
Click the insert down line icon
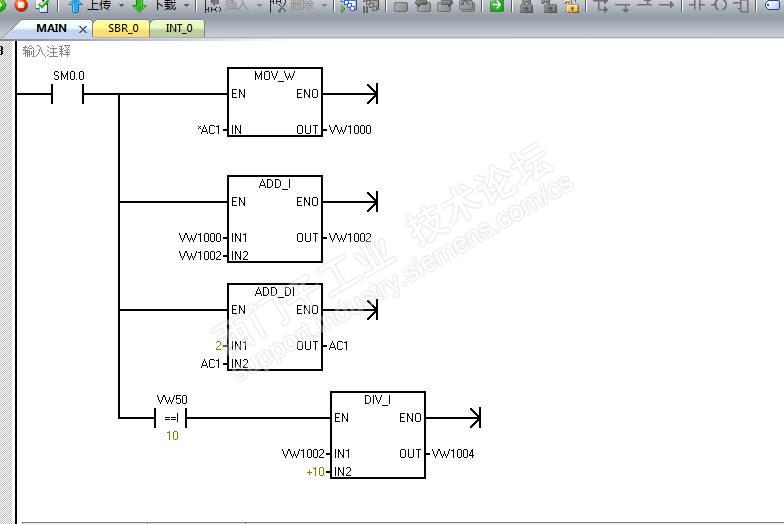coord(624,6)
